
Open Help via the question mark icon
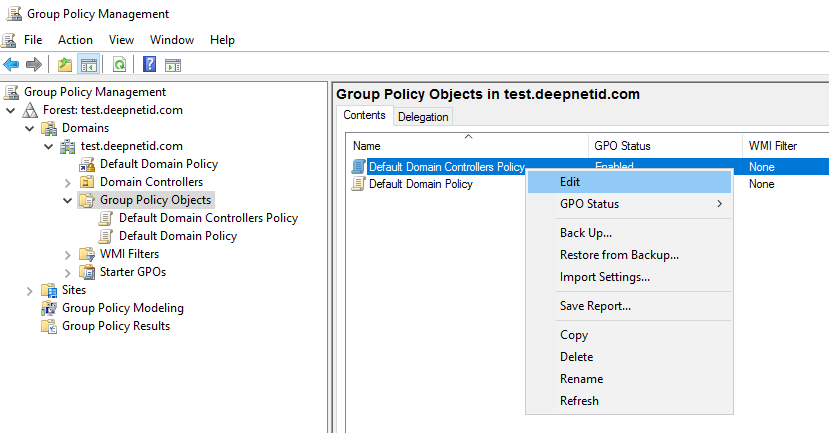[x=149, y=65]
